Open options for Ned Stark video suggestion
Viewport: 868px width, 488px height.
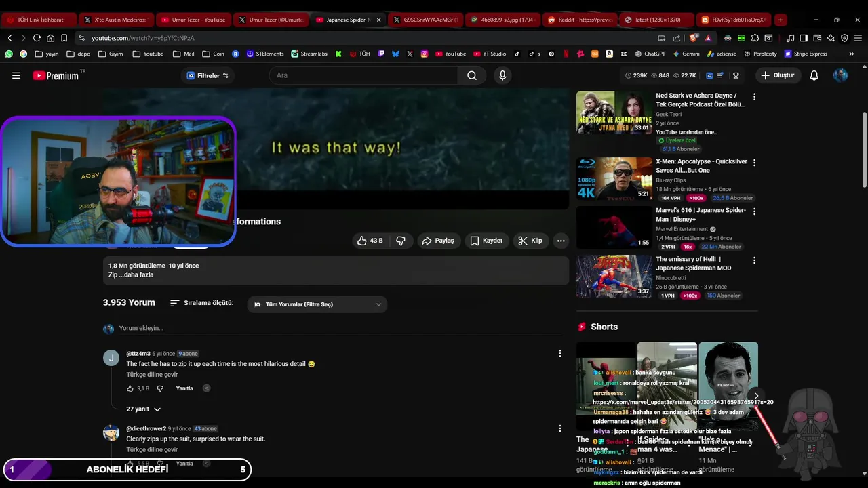tap(754, 97)
